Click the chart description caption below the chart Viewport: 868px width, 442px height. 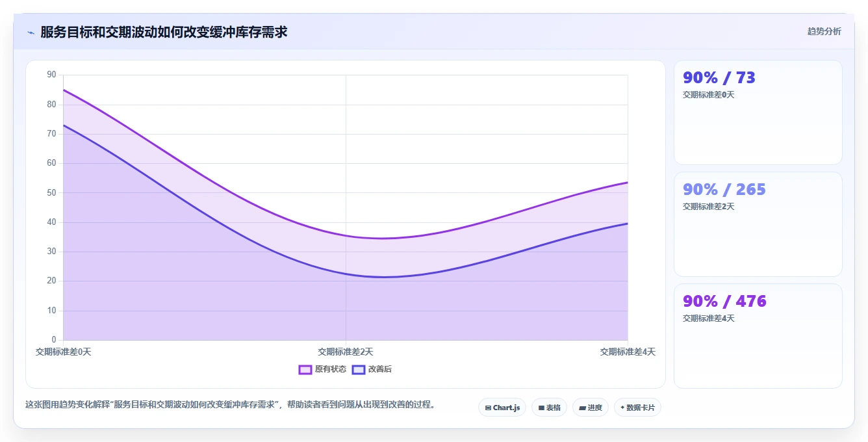pyautogui.click(x=230, y=404)
